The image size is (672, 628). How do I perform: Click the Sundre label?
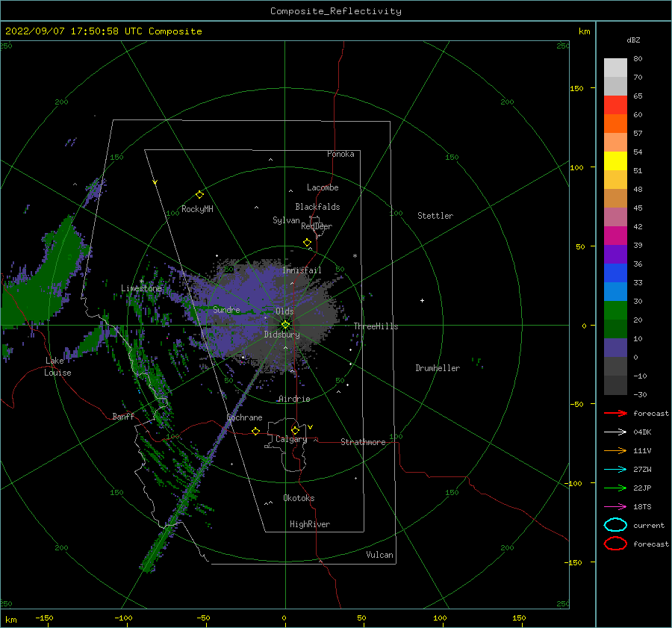pyautogui.click(x=226, y=309)
